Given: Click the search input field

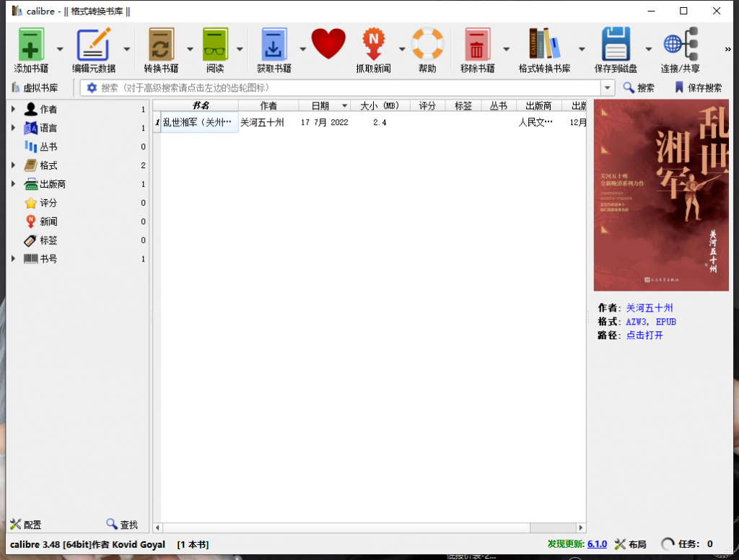Looking at the screenshot, I should [349, 87].
